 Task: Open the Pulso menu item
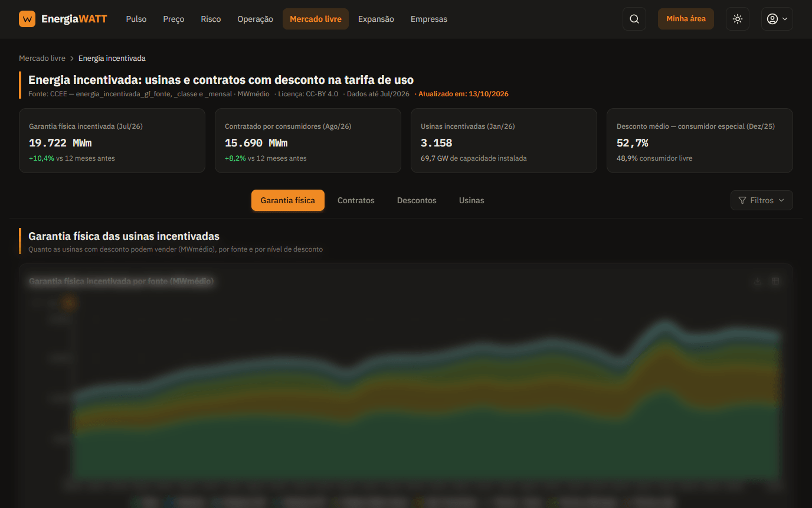point(136,19)
